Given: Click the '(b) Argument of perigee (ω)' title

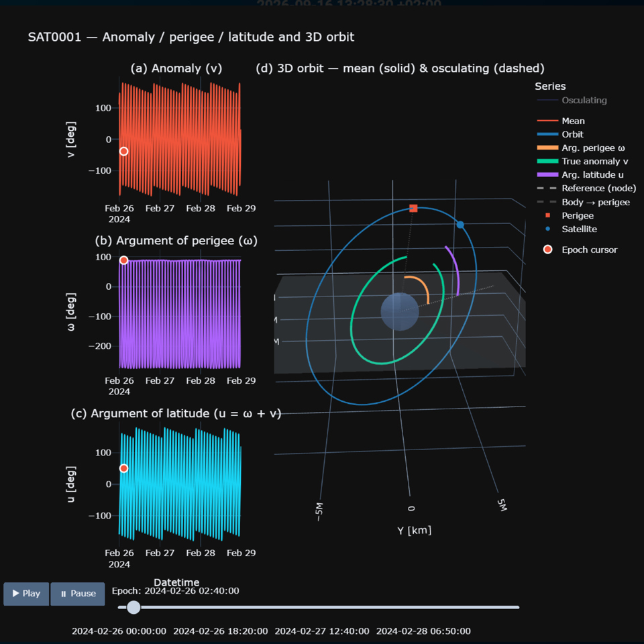Looking at the screenshot, I should pos(176,241).
